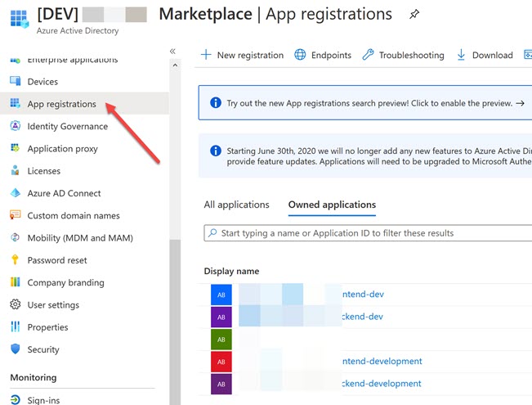Viewport: 532px width, 405px height.
Task: Click red AB tile for ntend-development
Action: coord(221,362)
